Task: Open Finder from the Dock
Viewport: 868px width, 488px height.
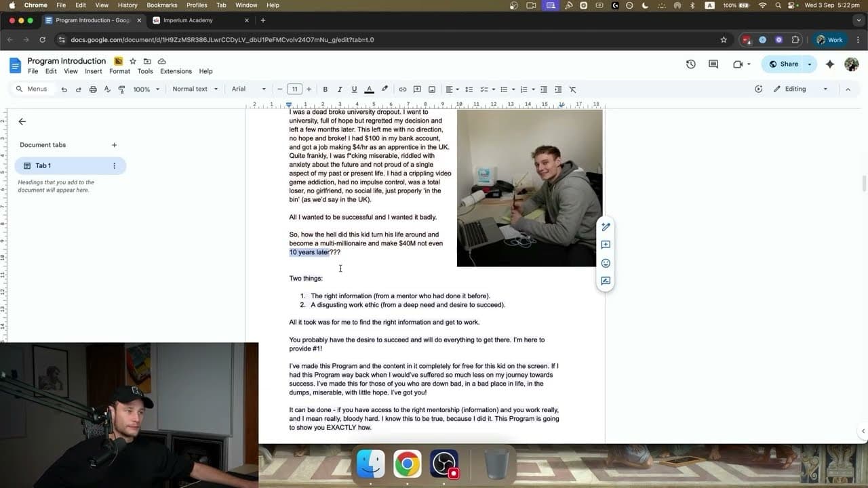Action: click(371, 464)
